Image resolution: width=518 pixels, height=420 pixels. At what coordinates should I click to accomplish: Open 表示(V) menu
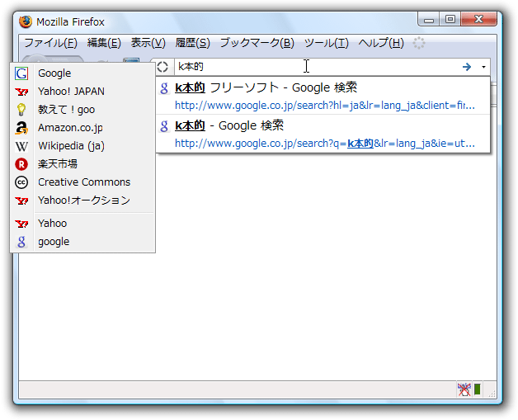tap(148, 43)
